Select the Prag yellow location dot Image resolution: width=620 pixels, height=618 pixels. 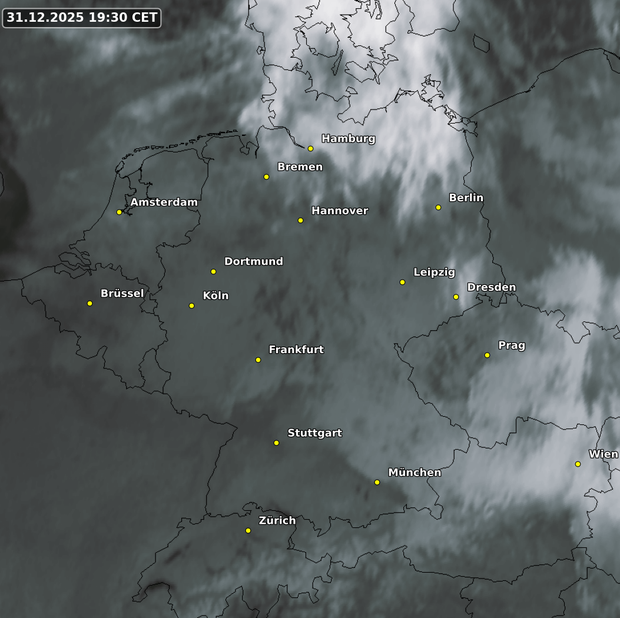pos(487,355)
